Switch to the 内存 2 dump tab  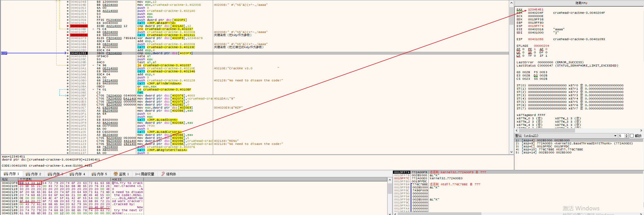tap(34, 174)
